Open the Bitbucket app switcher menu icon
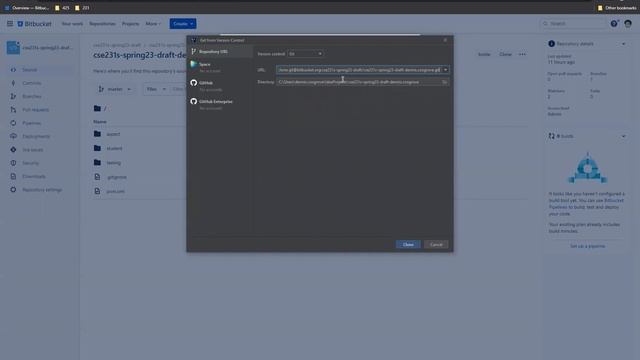This screenshot has height=360, width=640. pyautogui.click(x=10, y=24)
